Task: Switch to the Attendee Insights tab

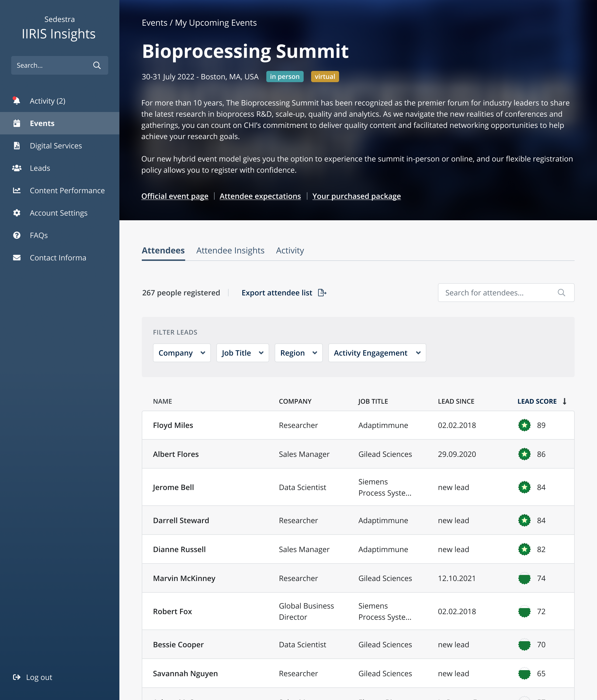Action: 230,250
